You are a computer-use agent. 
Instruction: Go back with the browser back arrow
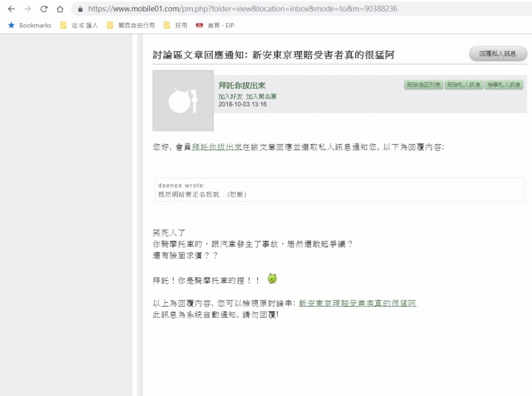(11, 9)
